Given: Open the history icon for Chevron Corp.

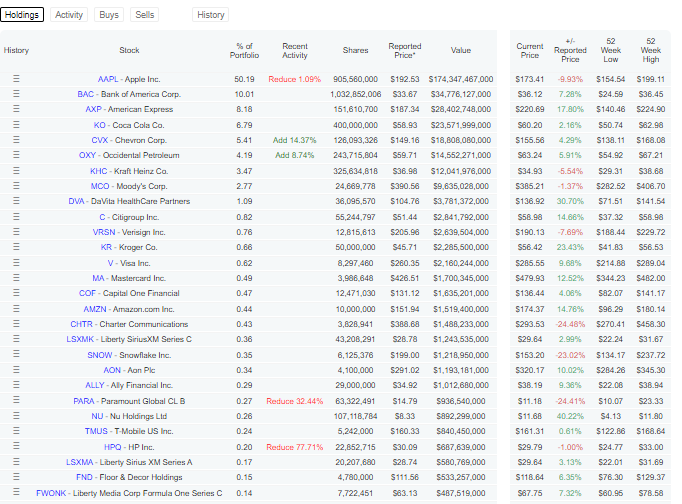Looking at the screenshot, I should (x=16, y=140).
